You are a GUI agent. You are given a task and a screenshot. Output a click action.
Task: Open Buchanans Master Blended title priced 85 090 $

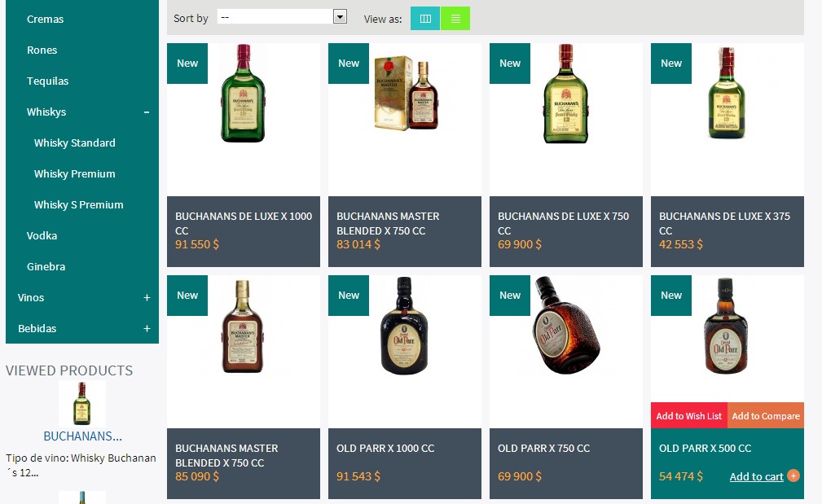click(x=226, y=455)
